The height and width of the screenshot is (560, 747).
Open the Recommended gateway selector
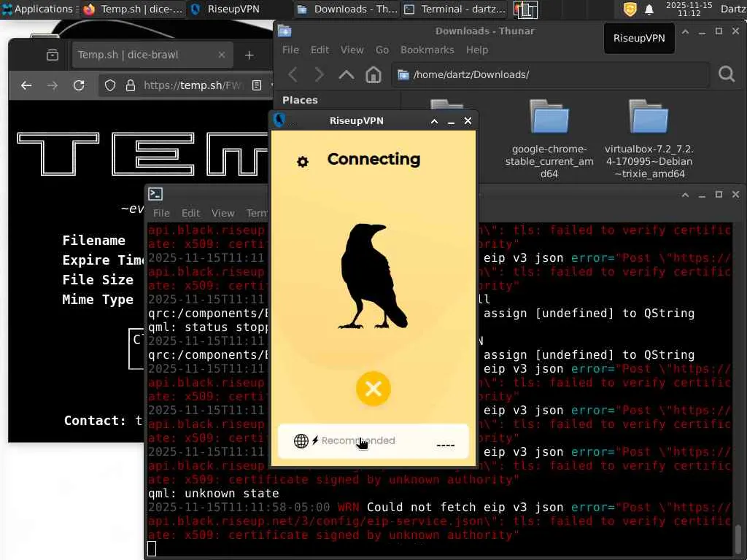point(373,441)
